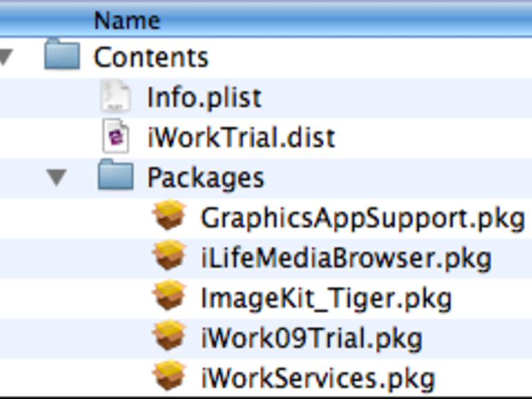This screenshot has height=399, width=532.
Task: Click the iWorkTrial.dist file icon
Action: [115, 136]
